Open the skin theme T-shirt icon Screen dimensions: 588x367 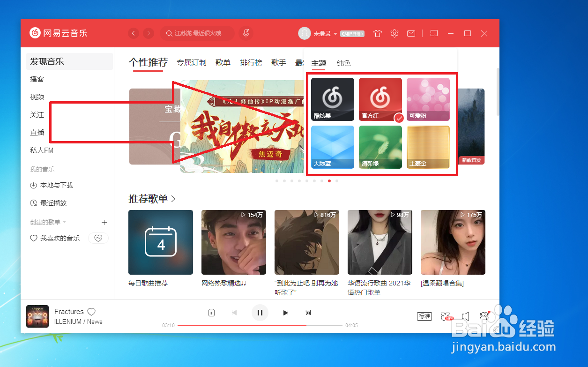click(x=378, y=33)
